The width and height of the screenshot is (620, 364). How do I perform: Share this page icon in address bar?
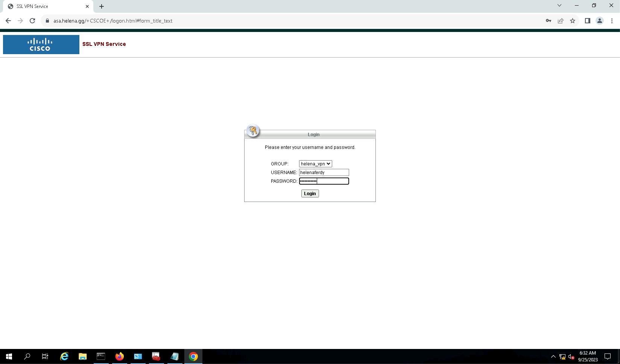tap(561, 21)
